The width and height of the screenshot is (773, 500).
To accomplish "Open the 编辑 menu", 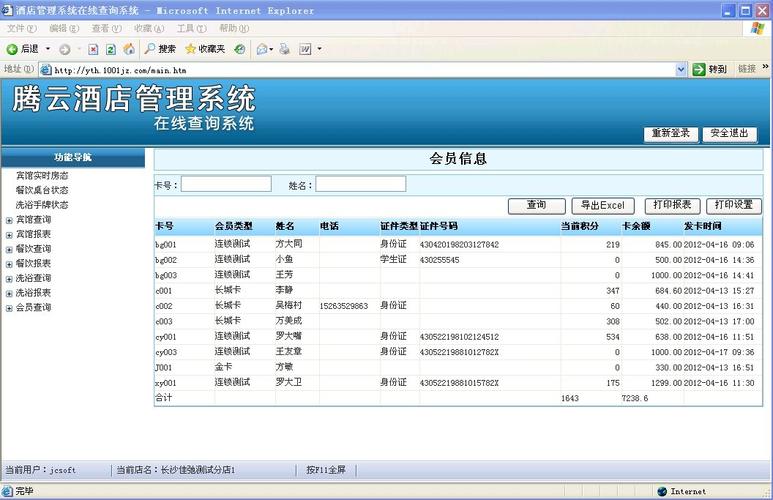I will tap(64, 28).
